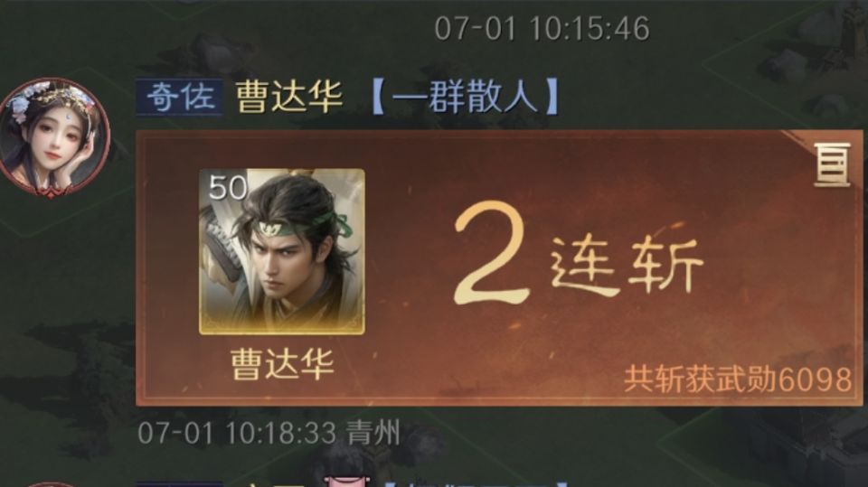Open the battle report detail scroll icon

(x=832, y=164)
